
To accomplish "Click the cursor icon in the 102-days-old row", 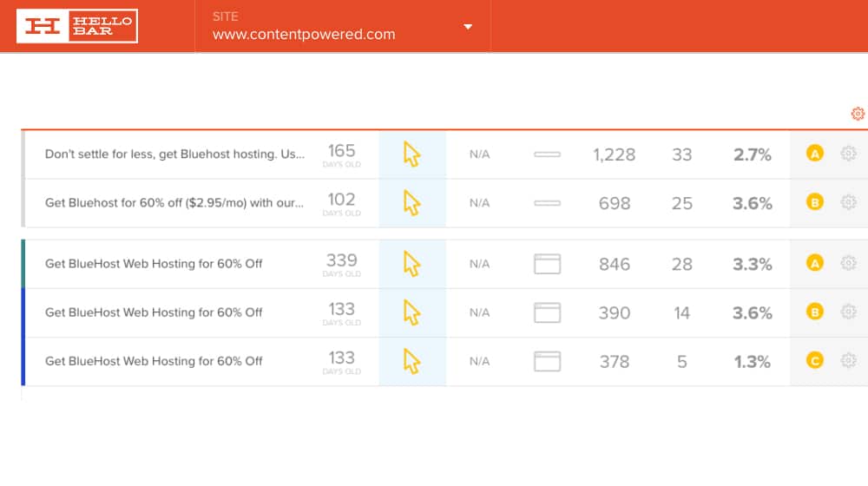I will [411, 202].
